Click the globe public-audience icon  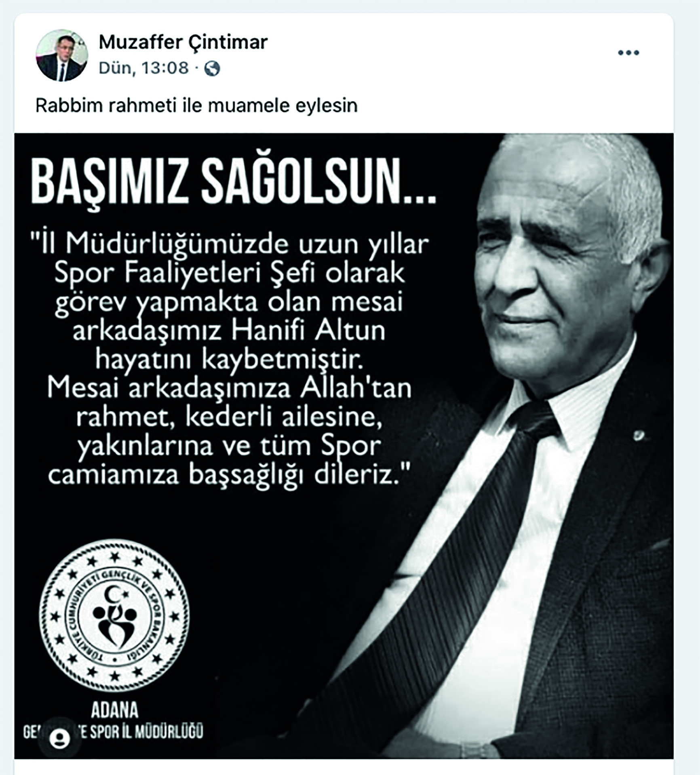[x=212, y=68]
